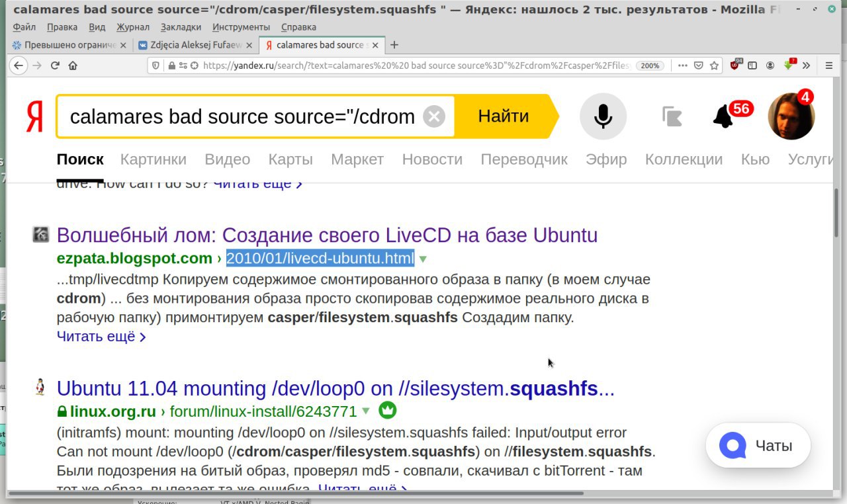Open Firefox hamburger application menu
847x504 pixels.
829,65
